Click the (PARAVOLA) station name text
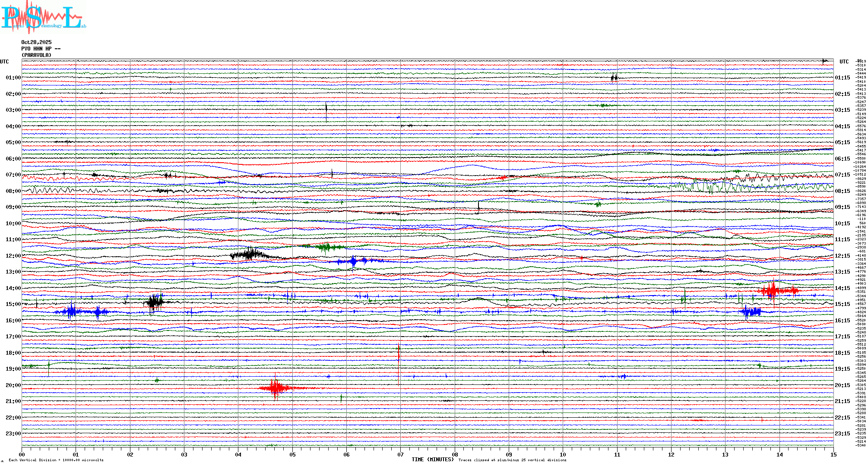 click(x=36, y=55)
